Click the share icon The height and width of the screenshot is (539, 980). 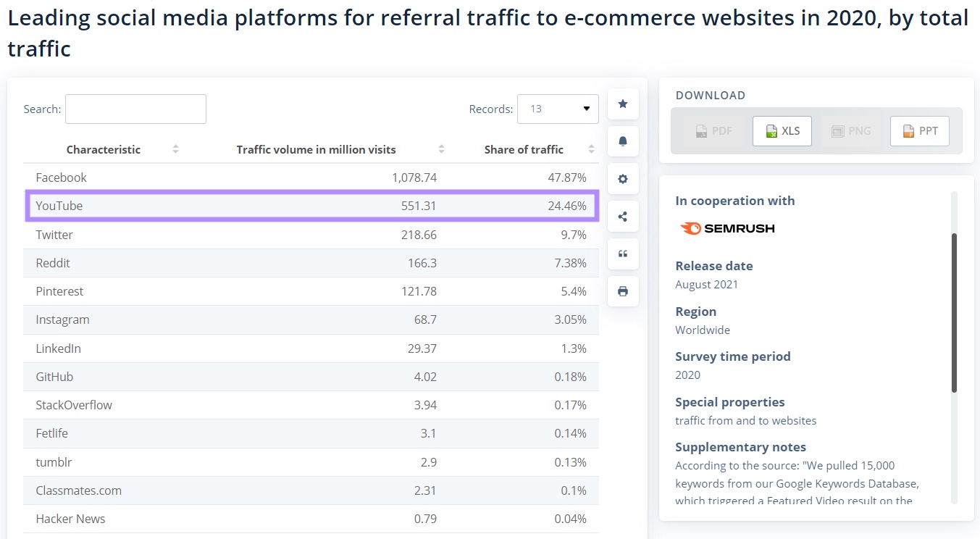click(622, 216)
